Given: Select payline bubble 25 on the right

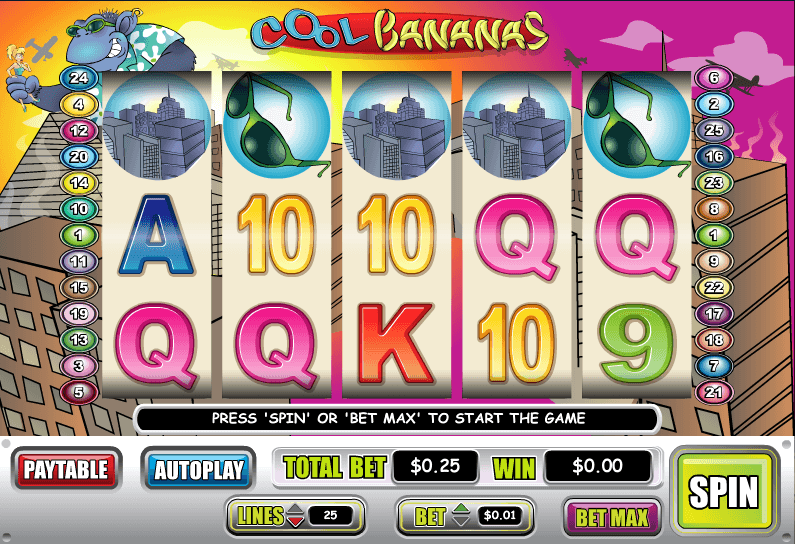Looking at the screenshot, I should coord(714,130).
